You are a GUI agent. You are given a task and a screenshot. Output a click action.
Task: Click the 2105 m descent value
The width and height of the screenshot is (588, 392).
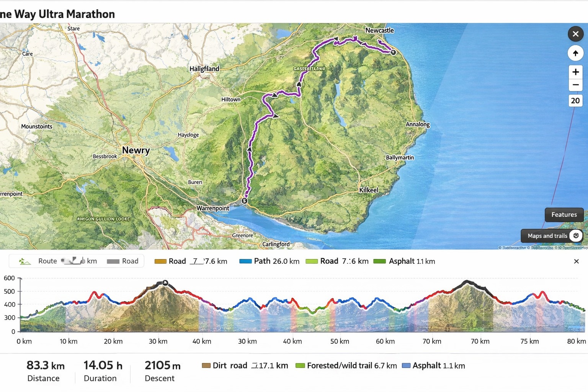click(x=162, y=366)
